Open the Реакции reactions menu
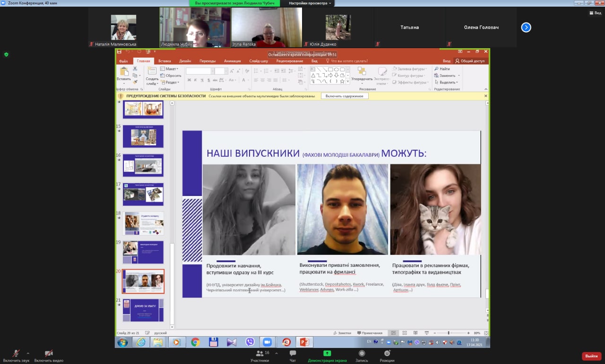Viewport: 605px width, 364px height. 387,354
